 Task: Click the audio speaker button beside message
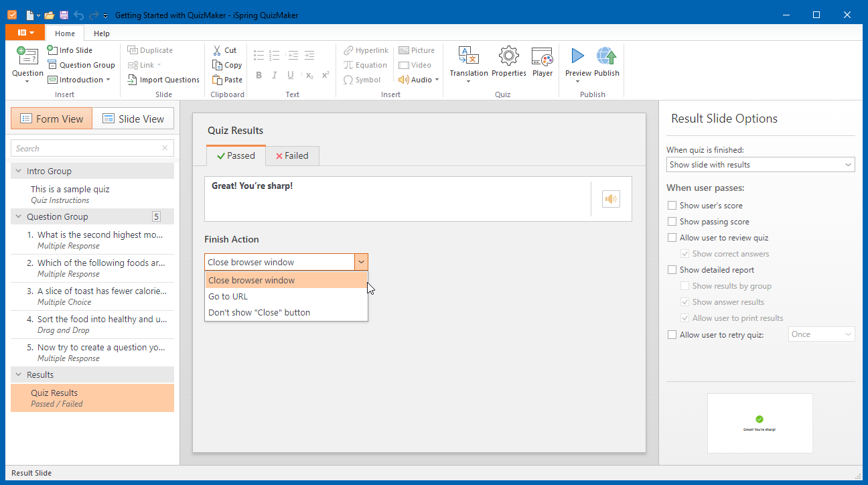611,199
